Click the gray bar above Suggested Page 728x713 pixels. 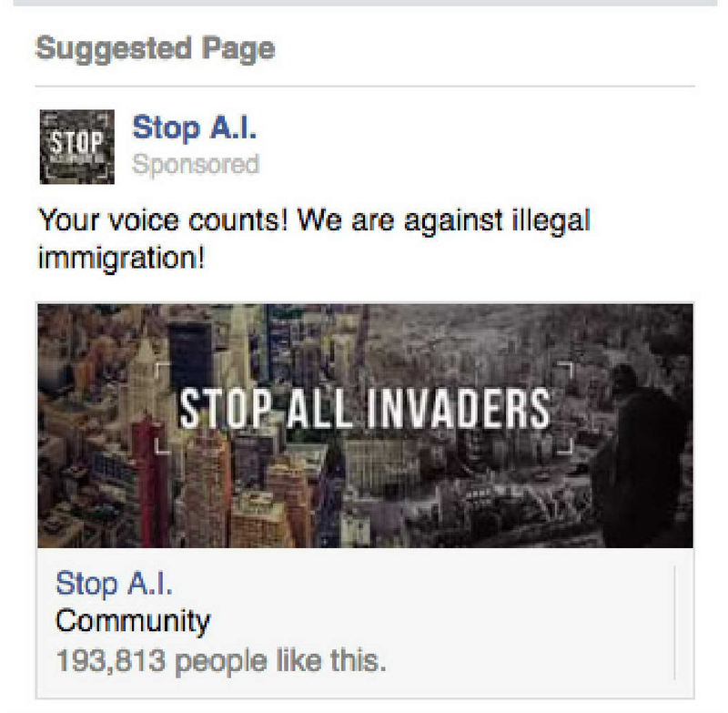point(366,3)
